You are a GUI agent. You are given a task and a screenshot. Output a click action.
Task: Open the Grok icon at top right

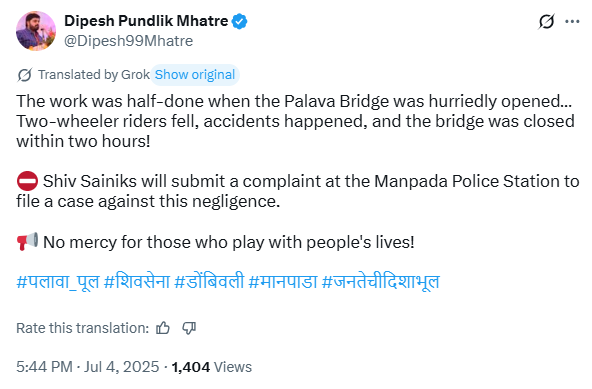546,22
